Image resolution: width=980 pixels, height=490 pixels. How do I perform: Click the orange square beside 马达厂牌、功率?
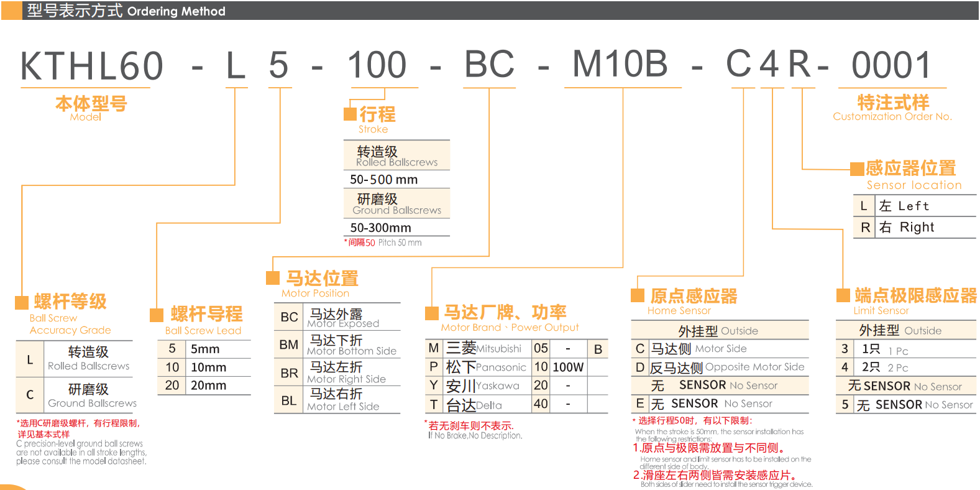pyautogui.click(x=431, y=312)
